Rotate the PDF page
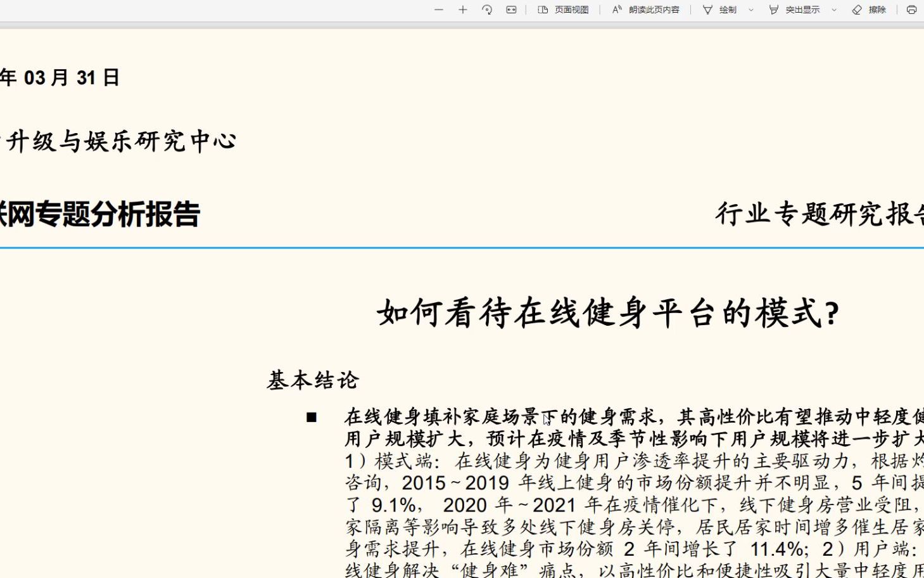The image size is (924, 578). click(x=487, y=10)
